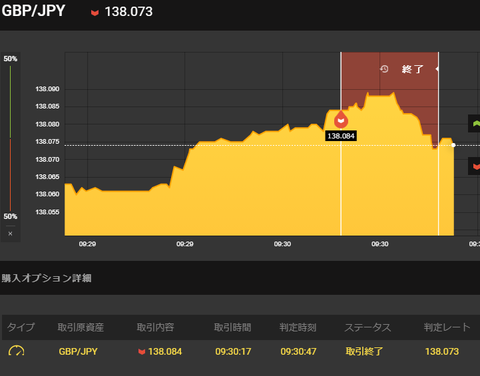The image size is (480, 376).
Task: Click the 取引原資産 column header
Action: [80, 327]
